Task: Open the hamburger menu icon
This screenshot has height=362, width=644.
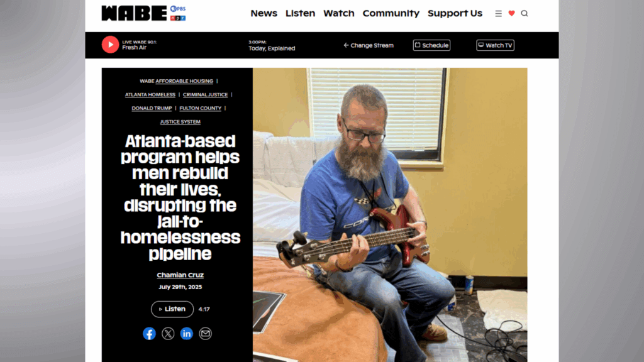Action: pyautogui.click(x=498, y=14)
